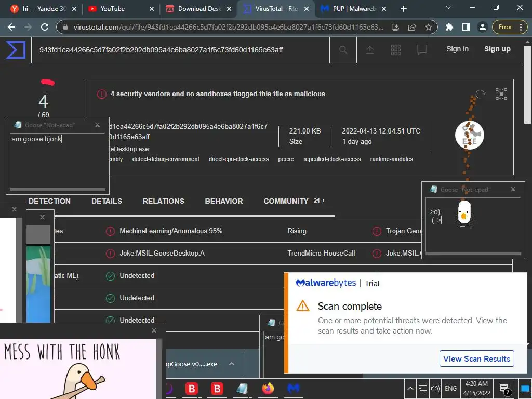Screen dimensions: 532x399
Task: Close the right Goose Not-epad window
Action: click(x=513, y=189)
